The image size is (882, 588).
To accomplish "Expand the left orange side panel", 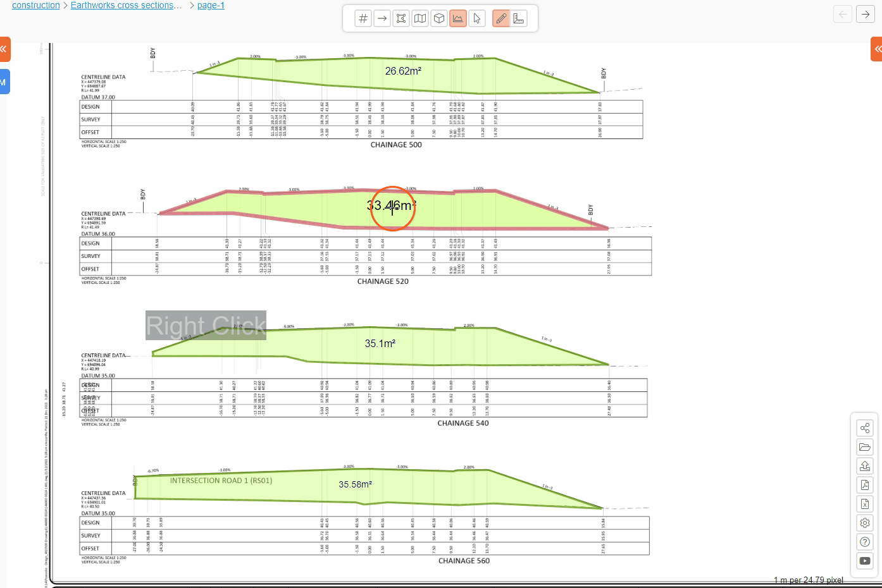I will 4,49.
